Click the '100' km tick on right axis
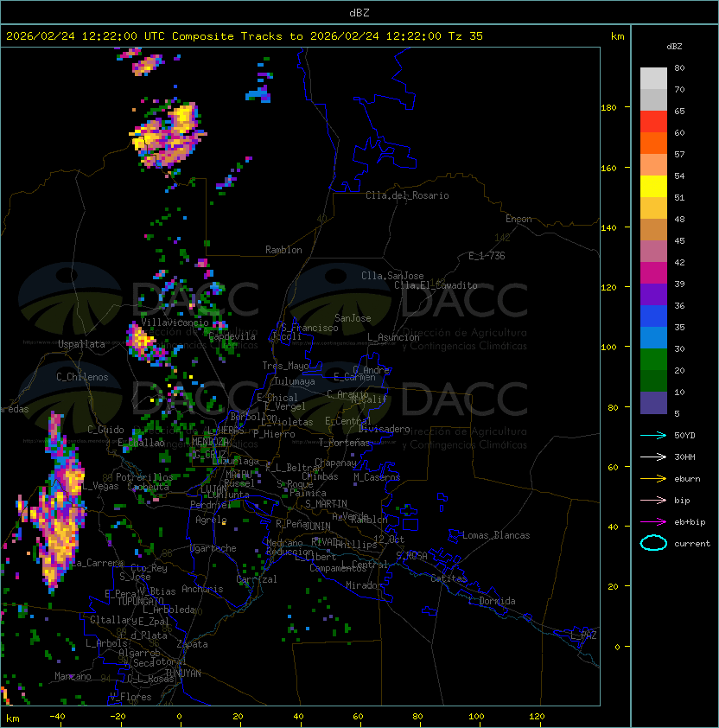The width and height of the screenshot is (719, 728). (x=608, y=348)
